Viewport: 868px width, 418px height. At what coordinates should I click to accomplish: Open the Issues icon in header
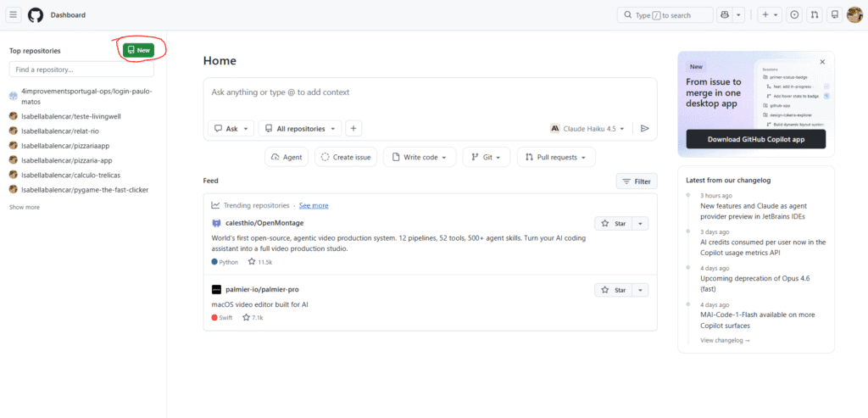795,15
